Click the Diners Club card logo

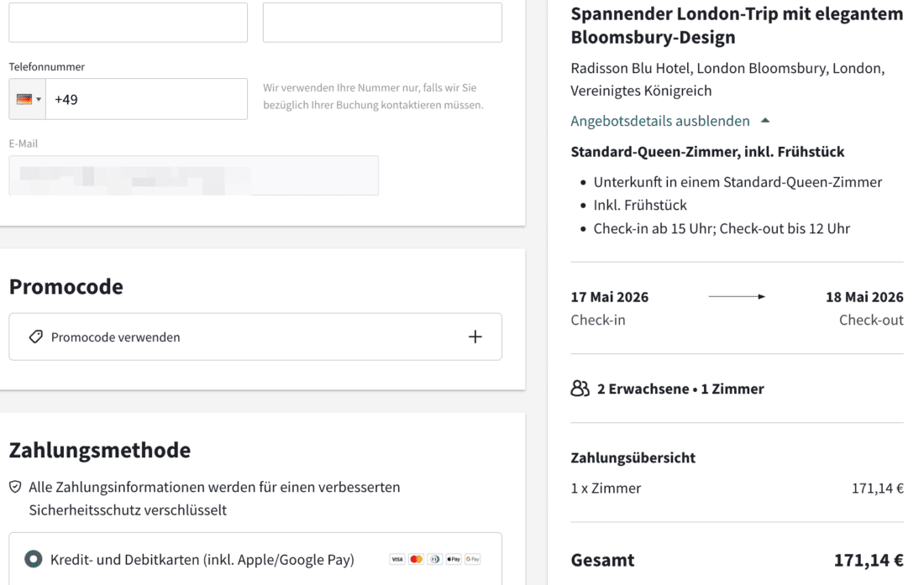coord(435,559)
